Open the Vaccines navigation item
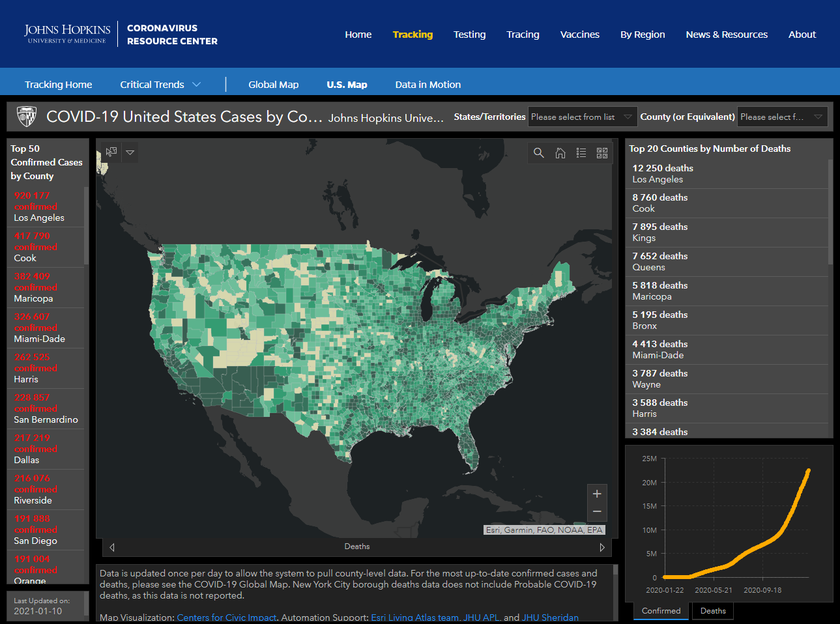The height and width of the screenshot is (624, 840). click(x=579, y=35)
